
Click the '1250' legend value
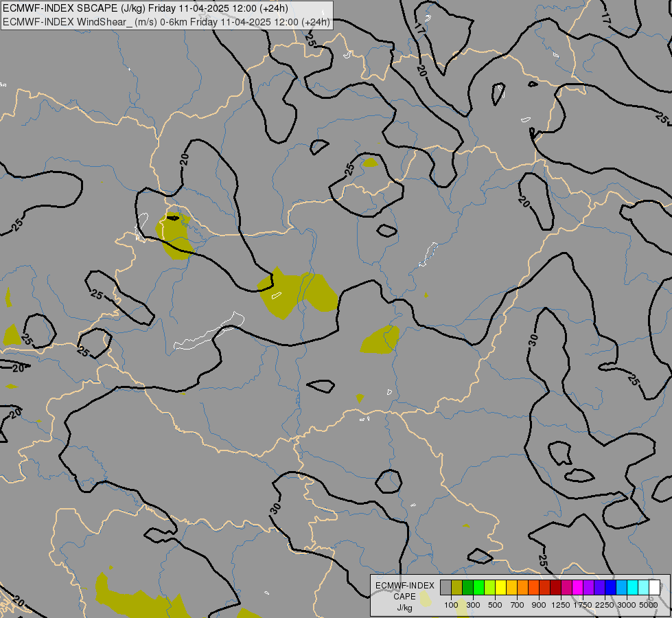561,605
